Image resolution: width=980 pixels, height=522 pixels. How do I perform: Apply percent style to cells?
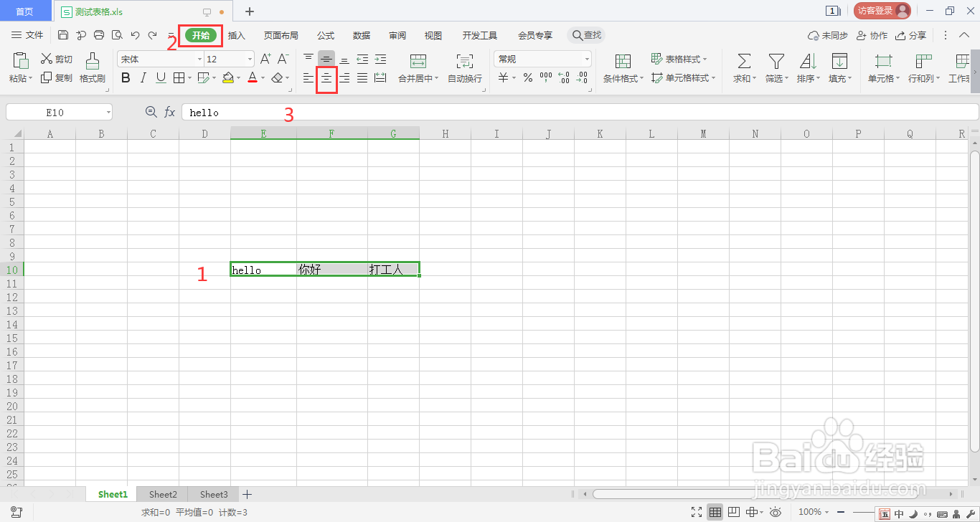click(x=528, y=77)
